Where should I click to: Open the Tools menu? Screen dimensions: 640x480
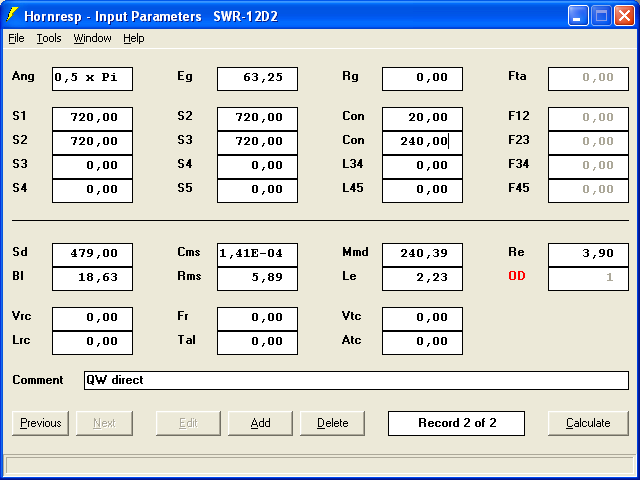tap(49, 38)
